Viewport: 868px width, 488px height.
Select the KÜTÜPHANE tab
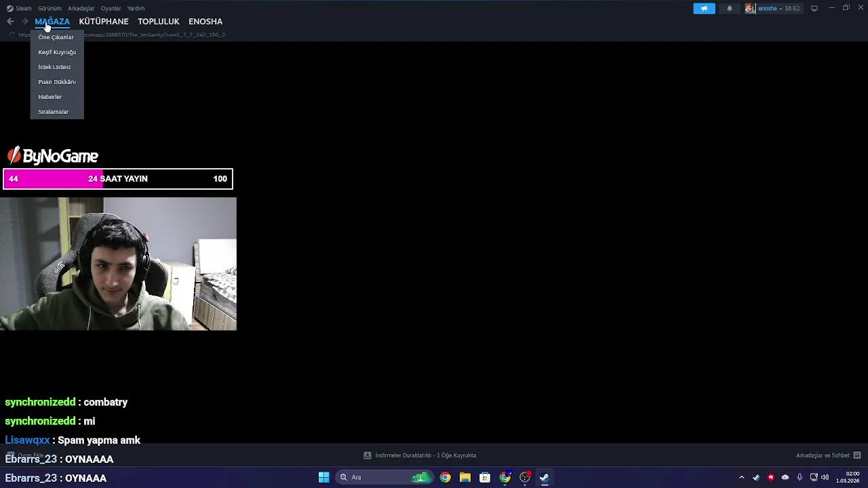pos(104,21)
